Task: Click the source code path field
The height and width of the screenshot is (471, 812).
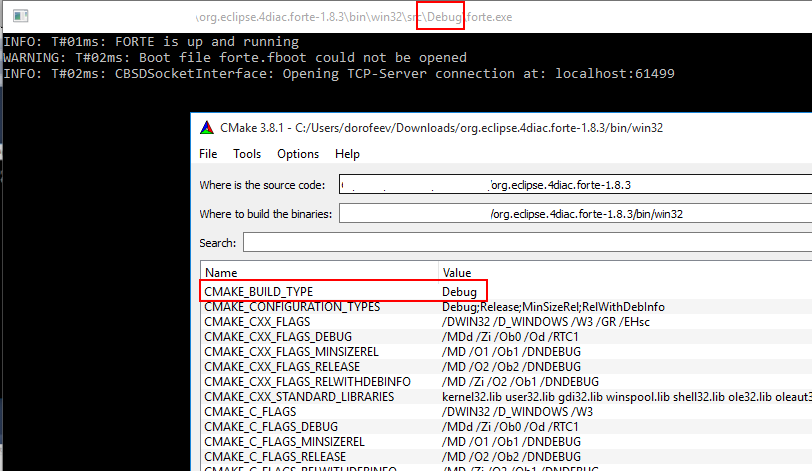Action: [575, 185]
